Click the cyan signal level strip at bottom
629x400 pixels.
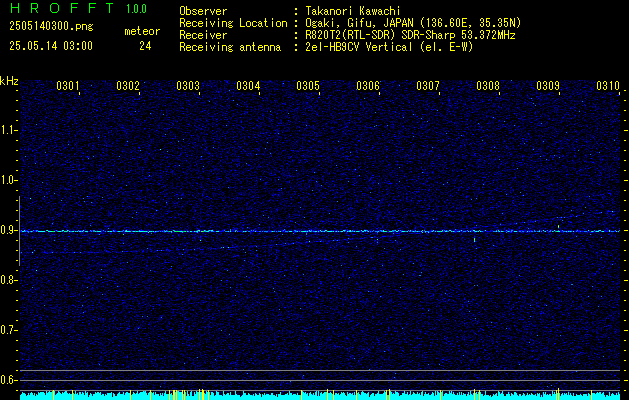pyautogui.click(x=320, y=396)
